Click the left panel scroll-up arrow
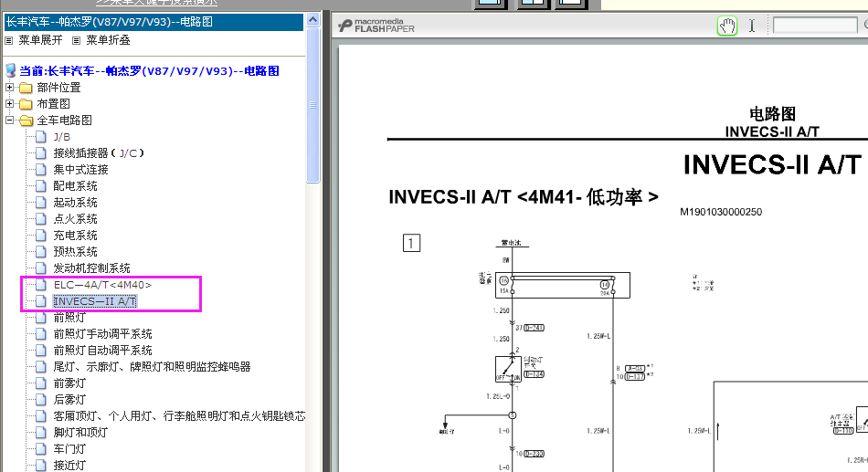The image size is (868, 472). coord(312,20)
